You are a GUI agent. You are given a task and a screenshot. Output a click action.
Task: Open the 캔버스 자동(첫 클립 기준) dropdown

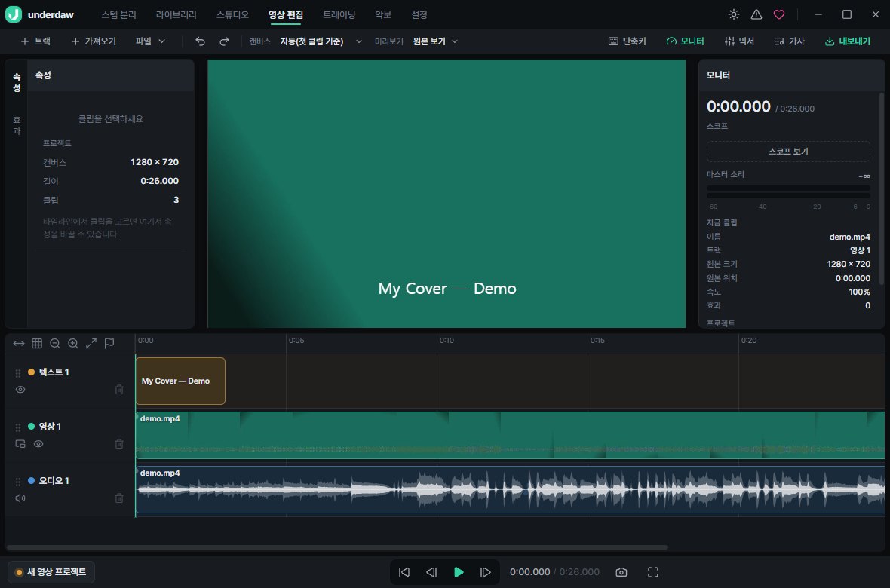pos(321,41)
